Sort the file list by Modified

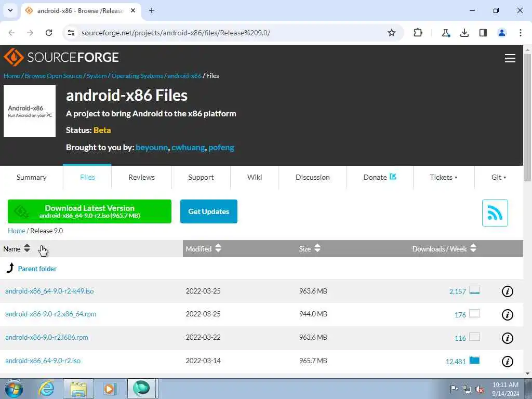203,249
